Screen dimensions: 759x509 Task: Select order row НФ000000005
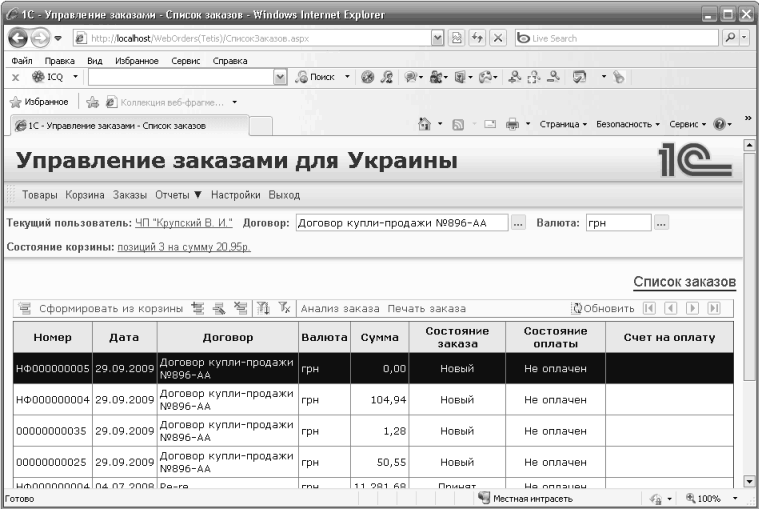(373, 368)
